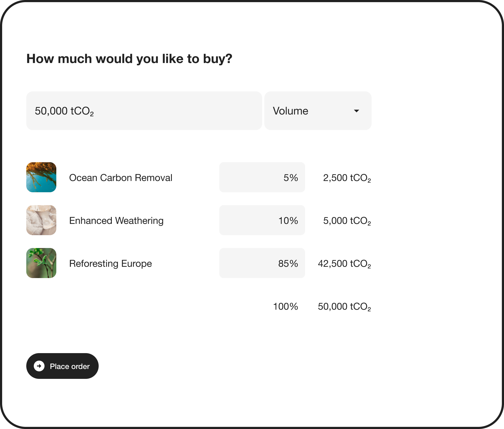The width and height of the screenshot is (504, 429).
Task: Click the Reforesting Europe sprout thumbnail
Action: pyautogui.click(x=41, y=263)
